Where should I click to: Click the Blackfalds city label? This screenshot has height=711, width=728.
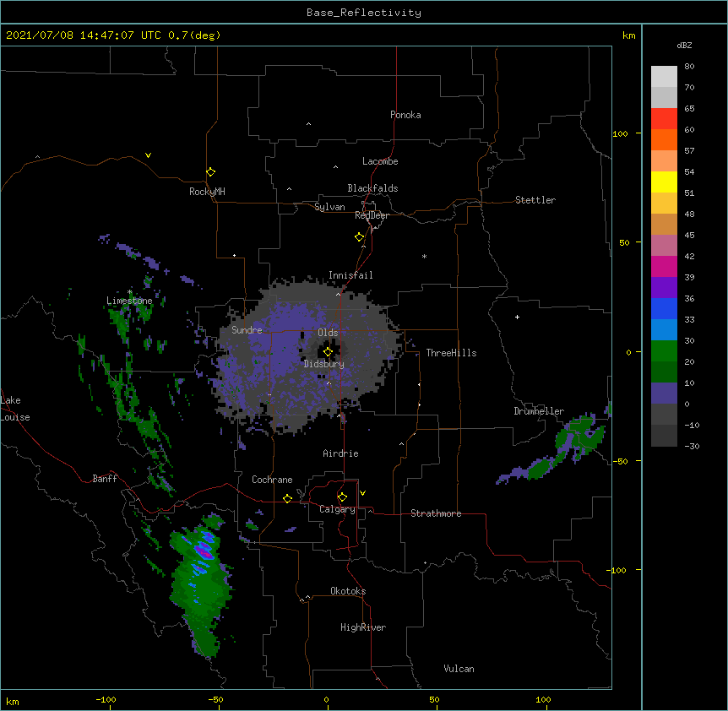click(x=372, y=188)
